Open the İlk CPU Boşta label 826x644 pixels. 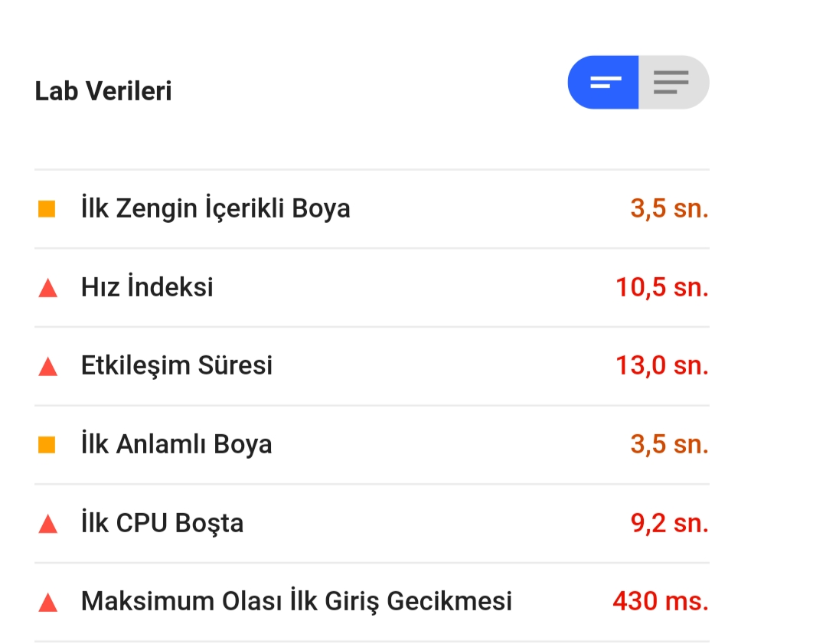pos(162,523)
